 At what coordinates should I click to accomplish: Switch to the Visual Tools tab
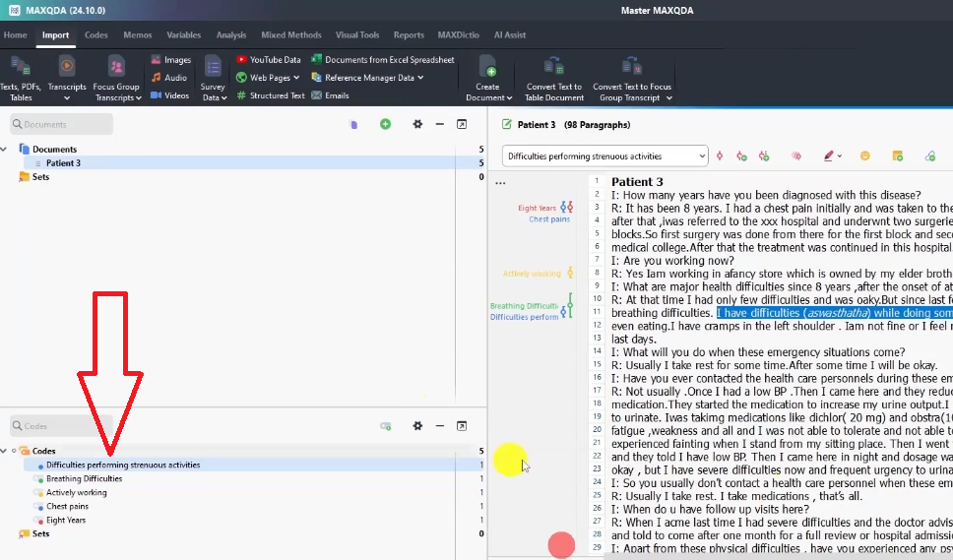(358, 35)
